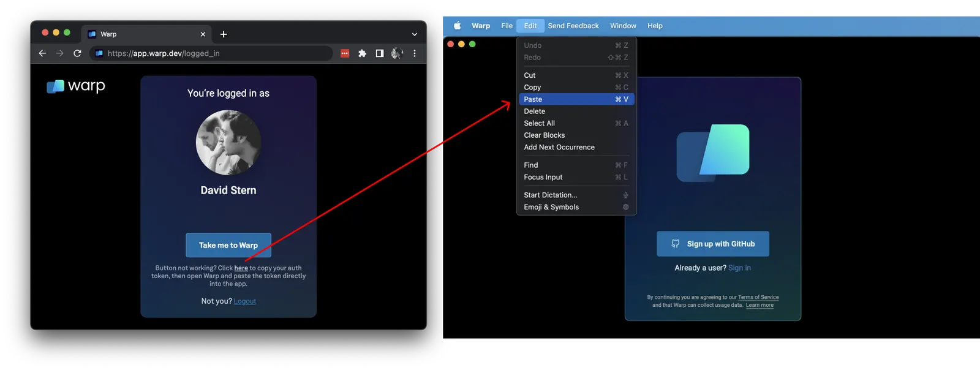Viewport: 980px width, 370px height.
Task: Click the Logout link
Action: pos(245,301)
